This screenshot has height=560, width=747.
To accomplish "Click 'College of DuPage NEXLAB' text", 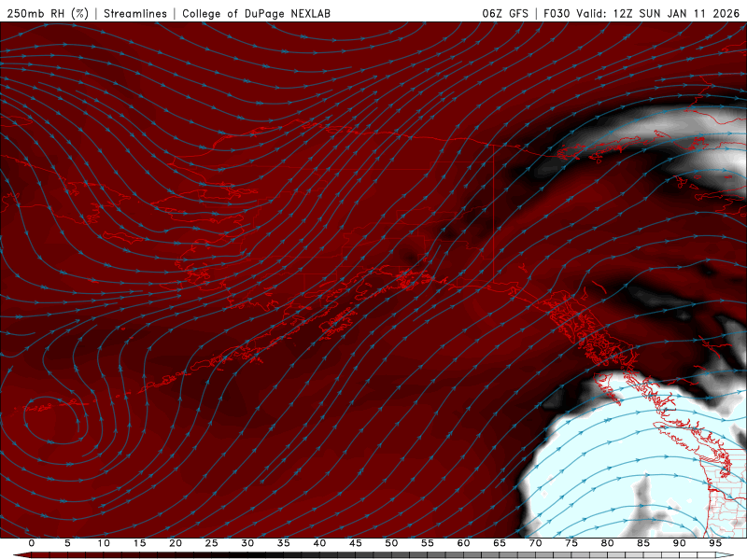I will (256, 13).
